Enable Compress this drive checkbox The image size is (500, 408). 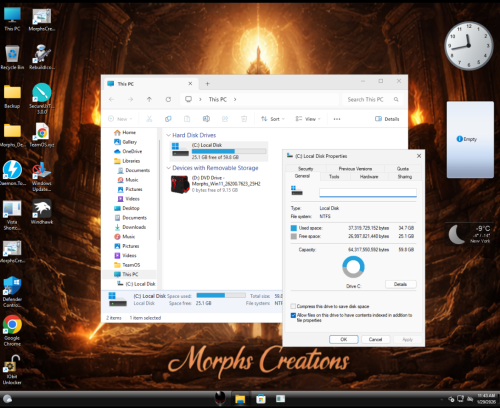(293, 306)
